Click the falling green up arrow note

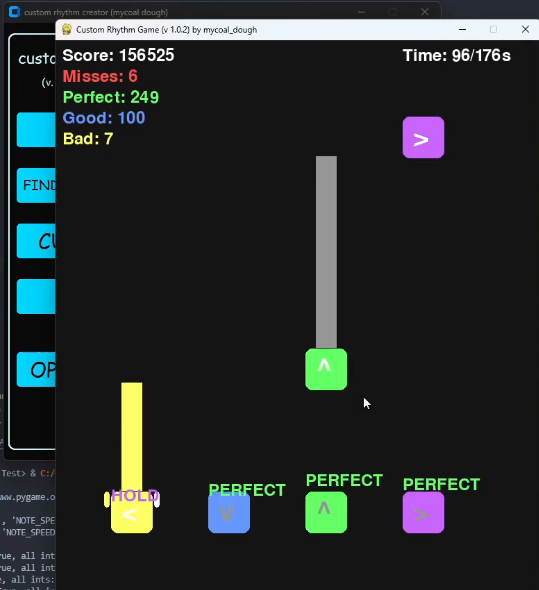point(326,369)
